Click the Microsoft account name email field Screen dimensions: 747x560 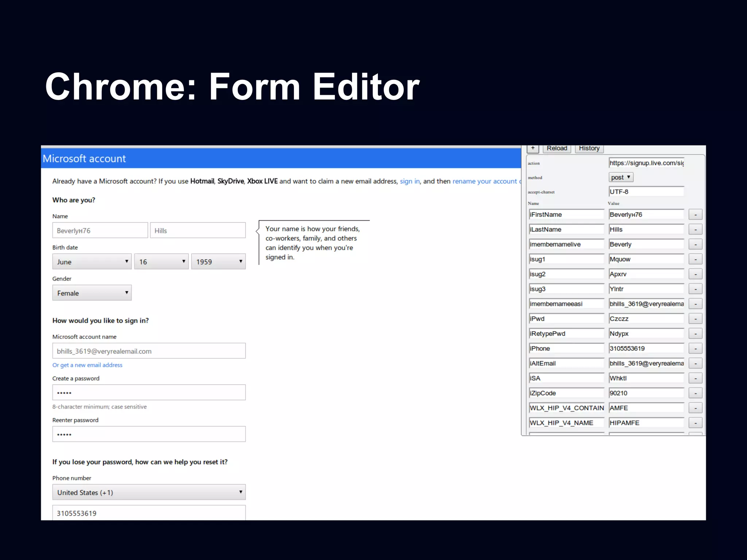pos(149,351)
